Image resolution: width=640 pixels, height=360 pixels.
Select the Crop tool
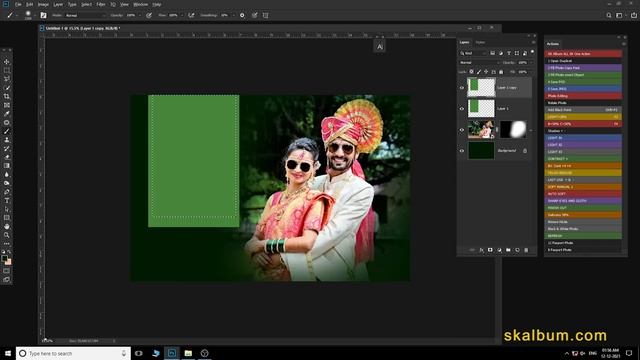pos(7,96)
